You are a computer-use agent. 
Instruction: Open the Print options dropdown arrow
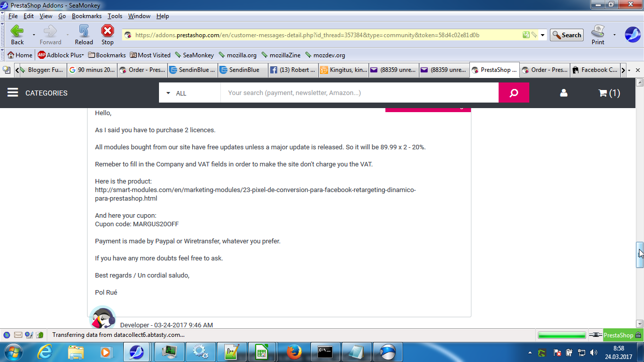pyautogui.click(x=614, y=35)
